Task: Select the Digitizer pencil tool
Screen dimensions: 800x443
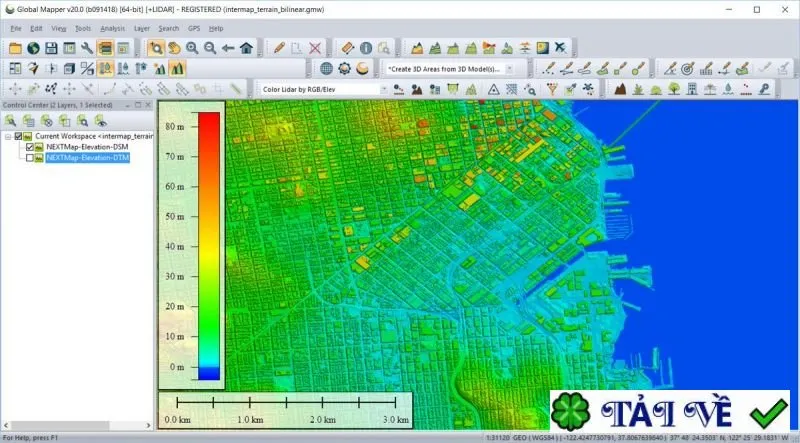Action: point(279,48)
